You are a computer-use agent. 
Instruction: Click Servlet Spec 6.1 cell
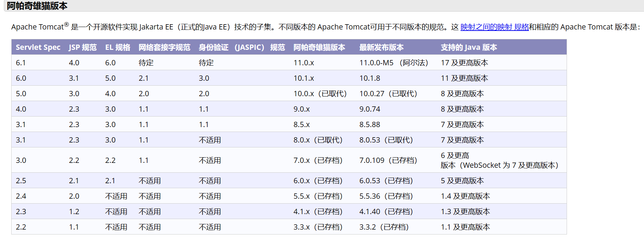(21, 63)
